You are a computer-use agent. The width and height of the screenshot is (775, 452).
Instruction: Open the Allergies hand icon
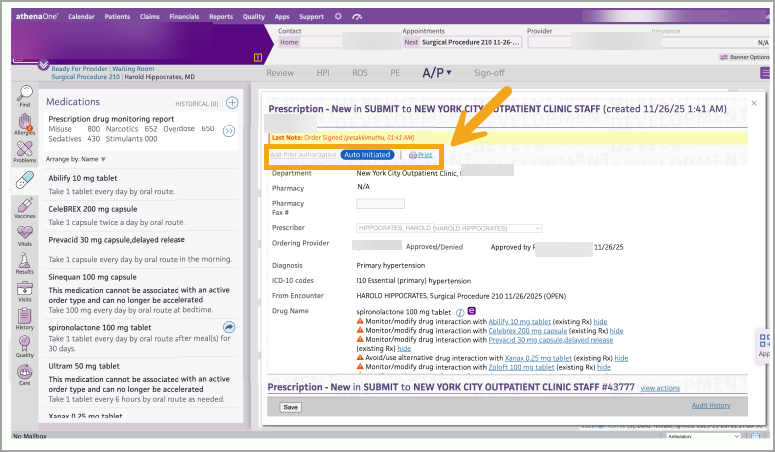[x=25, y=122]
